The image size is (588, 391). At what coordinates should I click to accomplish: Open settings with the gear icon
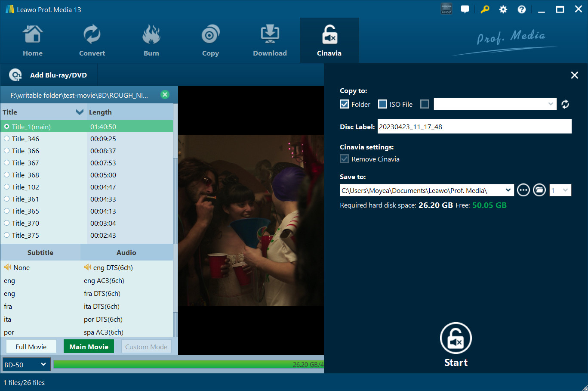click(503, 9)
